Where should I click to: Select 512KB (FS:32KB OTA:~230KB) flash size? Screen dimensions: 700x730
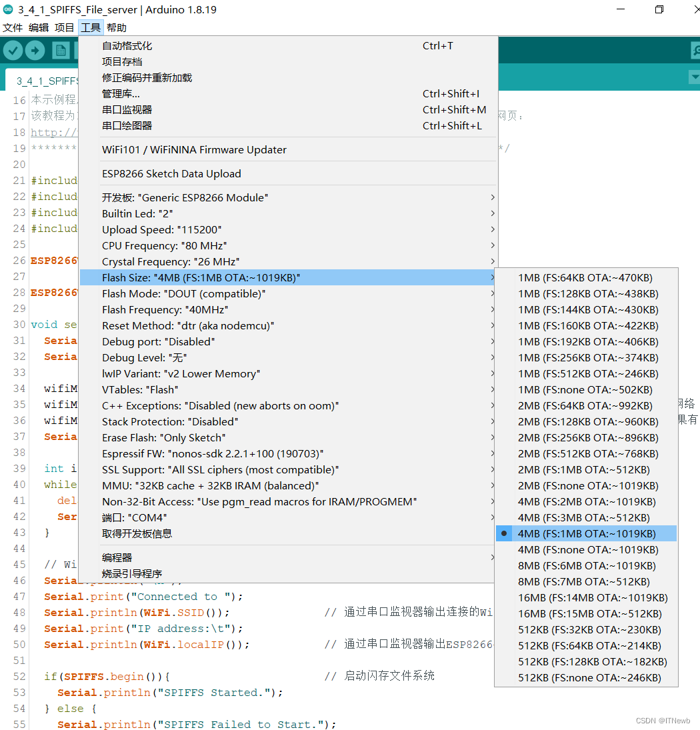click(x=587, y=629)
